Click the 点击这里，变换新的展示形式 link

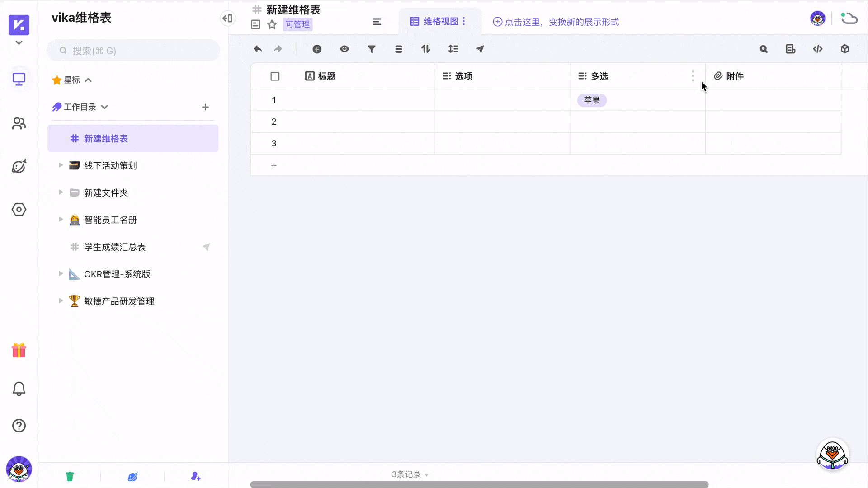click(x=556, y=22)
